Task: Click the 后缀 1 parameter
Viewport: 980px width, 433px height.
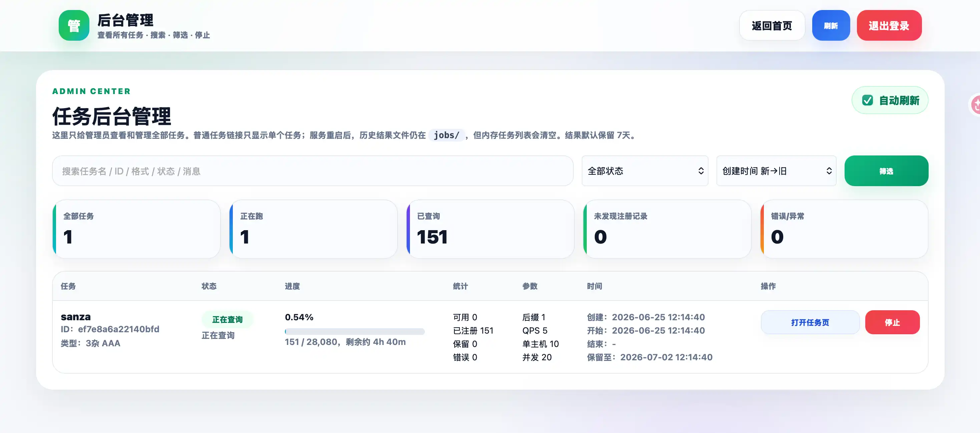Action: click(534, 317)
